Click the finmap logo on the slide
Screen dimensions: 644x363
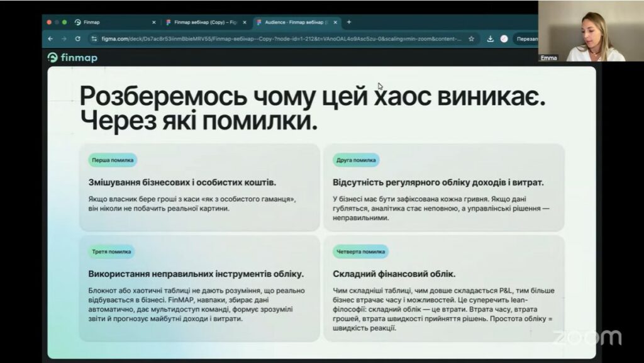(72, 58)
